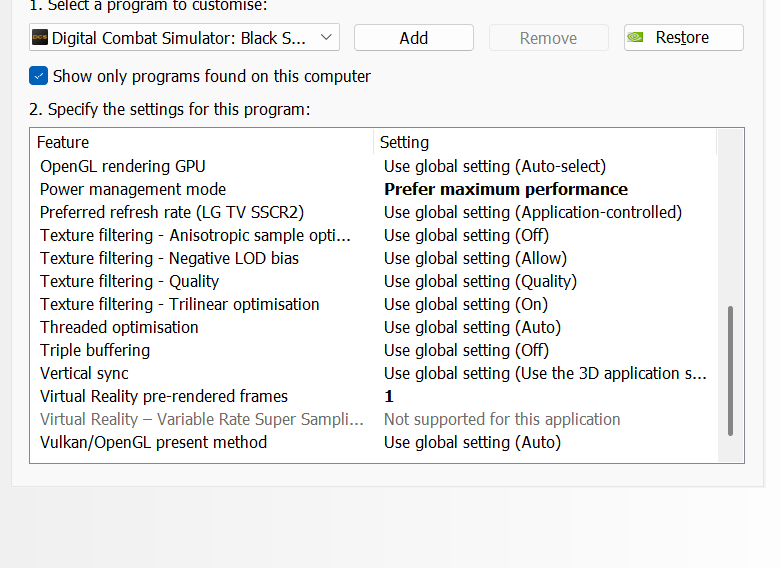The image size is (781, 568).
Task: Select Texture filtering - Anisotropic sample optimisation row
Action: (x=196, y=235)
